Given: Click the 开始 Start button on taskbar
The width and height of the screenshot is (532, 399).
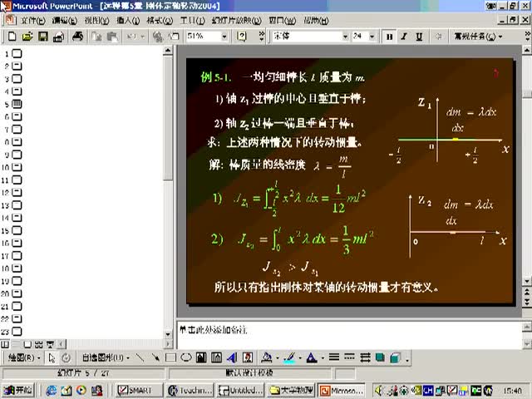Looking at the screenshot, I should [x=18, y=390].
